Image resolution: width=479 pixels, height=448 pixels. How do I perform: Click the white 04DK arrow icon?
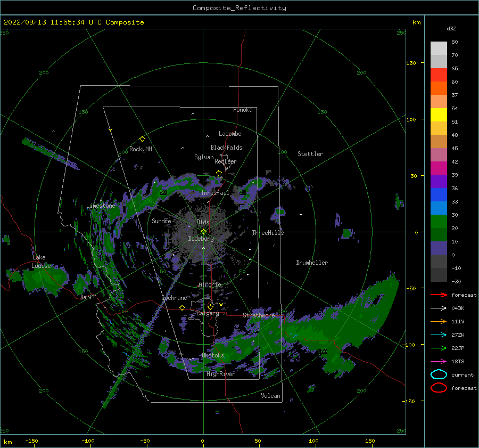click(x=439, y=308)
